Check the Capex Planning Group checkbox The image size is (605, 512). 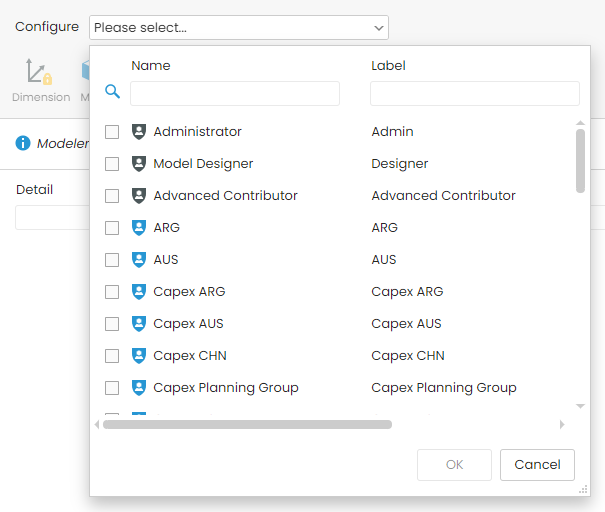click(x=112, y=388)
